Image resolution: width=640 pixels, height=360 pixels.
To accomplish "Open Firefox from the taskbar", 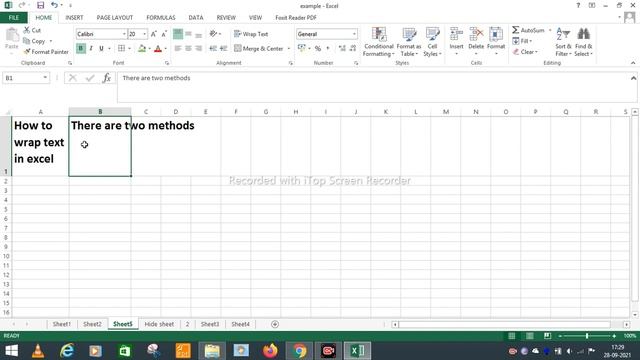I will tap(270, 351).
